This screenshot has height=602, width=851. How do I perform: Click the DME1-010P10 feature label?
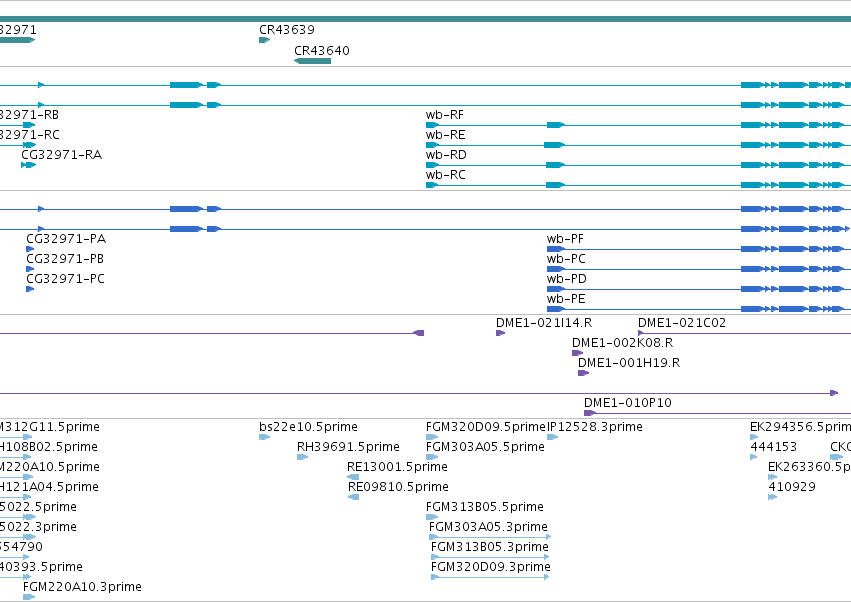coord(627,403)
